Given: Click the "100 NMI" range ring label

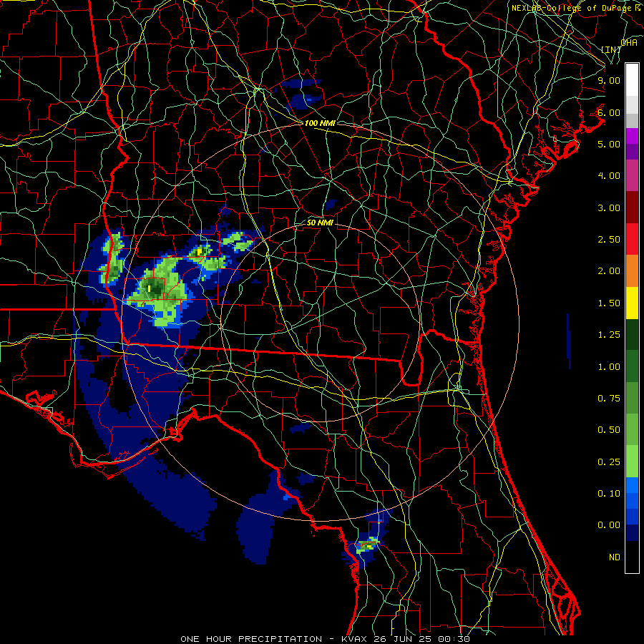Looking at the screenshot, I should pyautogui.click(x=320, y=123).
